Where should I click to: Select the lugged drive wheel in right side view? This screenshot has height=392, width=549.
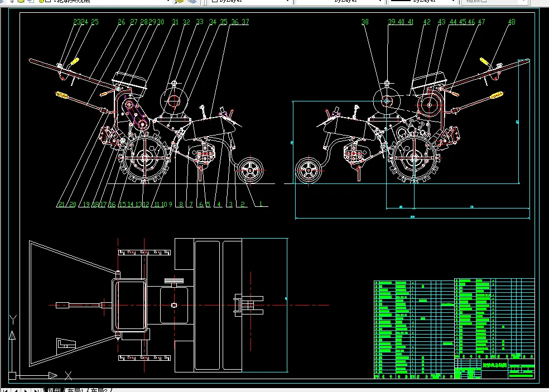point(415,158)
